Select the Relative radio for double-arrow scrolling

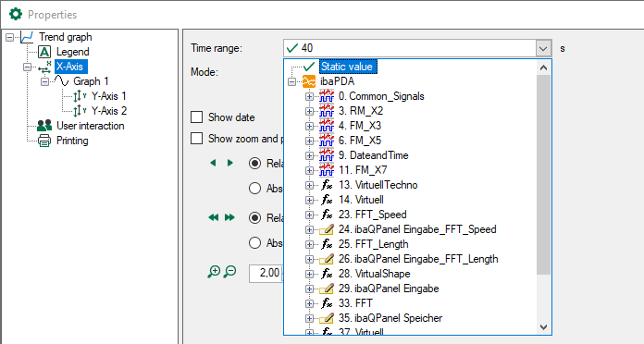pos(255,217)
